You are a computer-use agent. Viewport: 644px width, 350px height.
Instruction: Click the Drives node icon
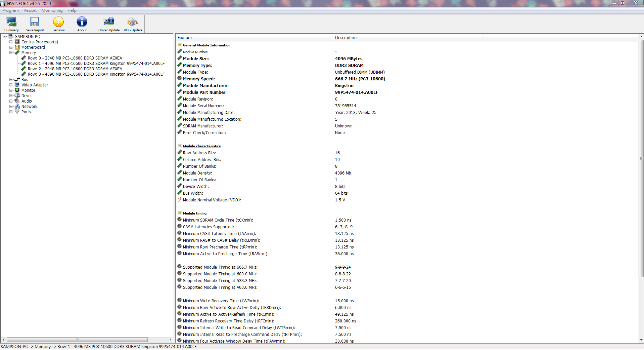click(17, 96)
